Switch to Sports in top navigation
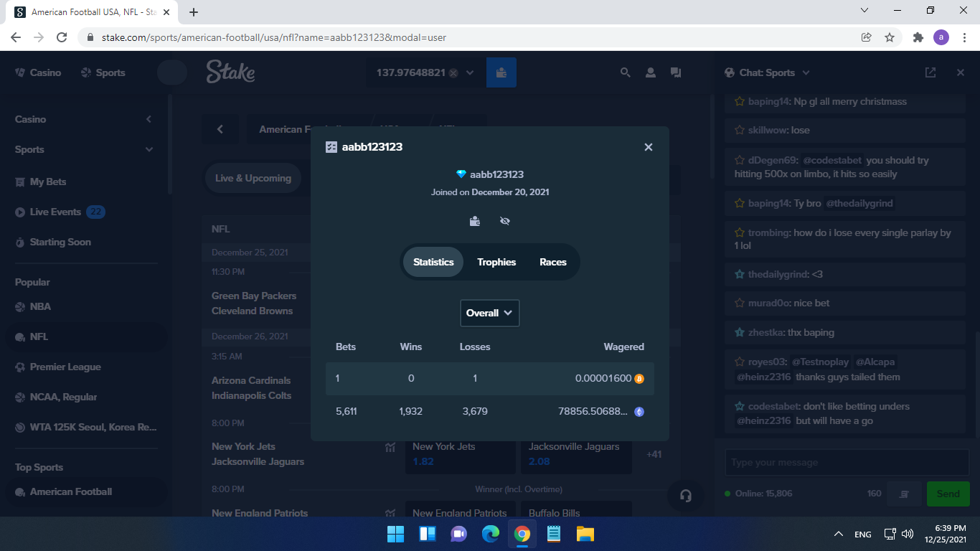 [x=103, y=72]
